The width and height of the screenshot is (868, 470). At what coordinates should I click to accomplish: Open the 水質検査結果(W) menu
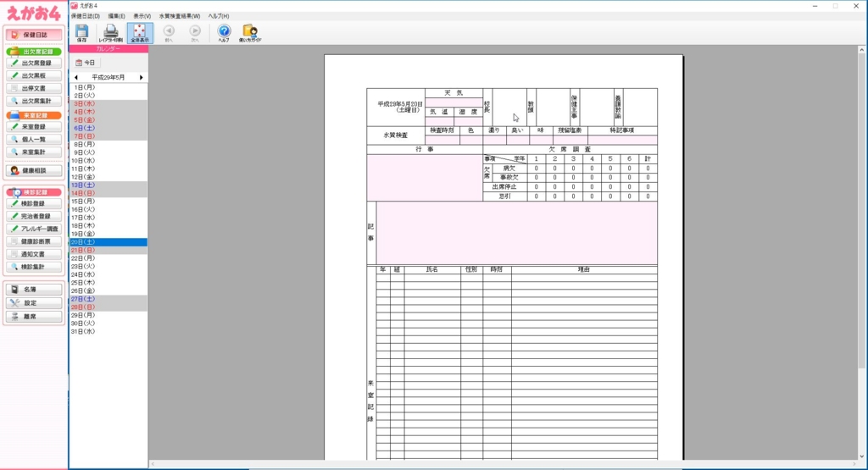180,16
